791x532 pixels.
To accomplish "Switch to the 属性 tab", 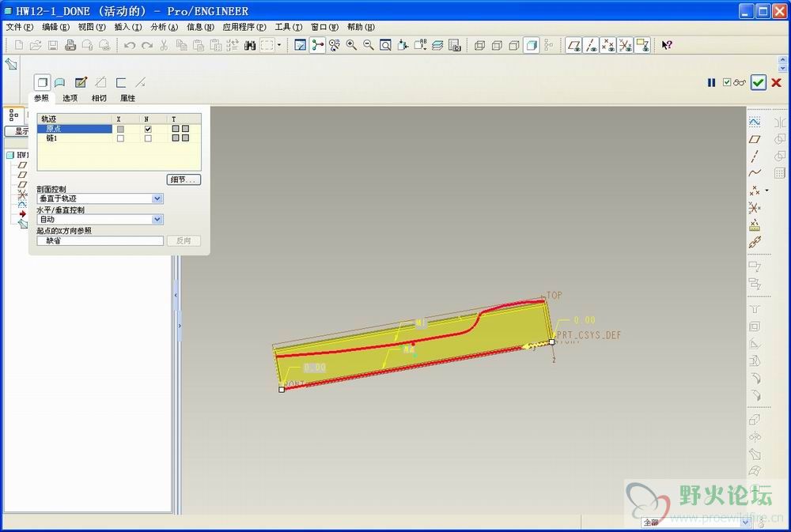I will pos(127,98).
